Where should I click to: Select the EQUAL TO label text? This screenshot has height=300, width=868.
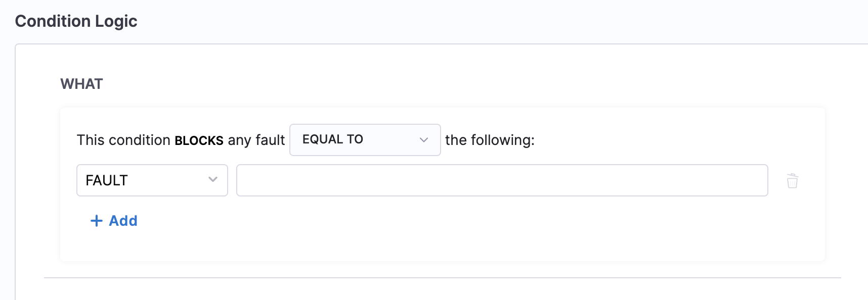pyautogui.click(x=332, y=139)
